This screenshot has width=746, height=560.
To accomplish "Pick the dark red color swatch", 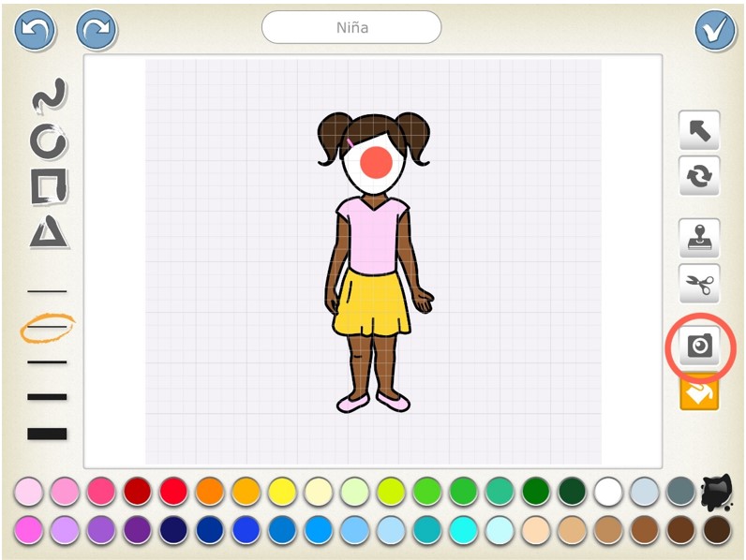I will point(137,492).
